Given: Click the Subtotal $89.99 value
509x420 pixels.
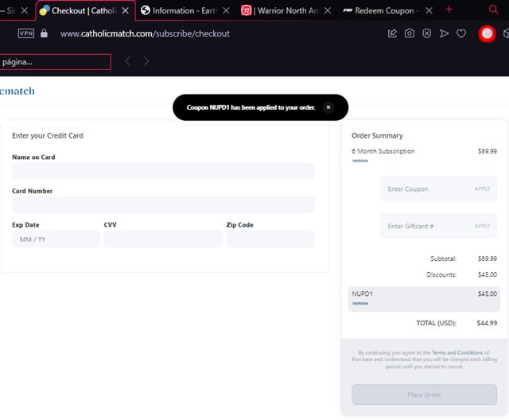Looking at the screenshot, I should pos(488,259).
